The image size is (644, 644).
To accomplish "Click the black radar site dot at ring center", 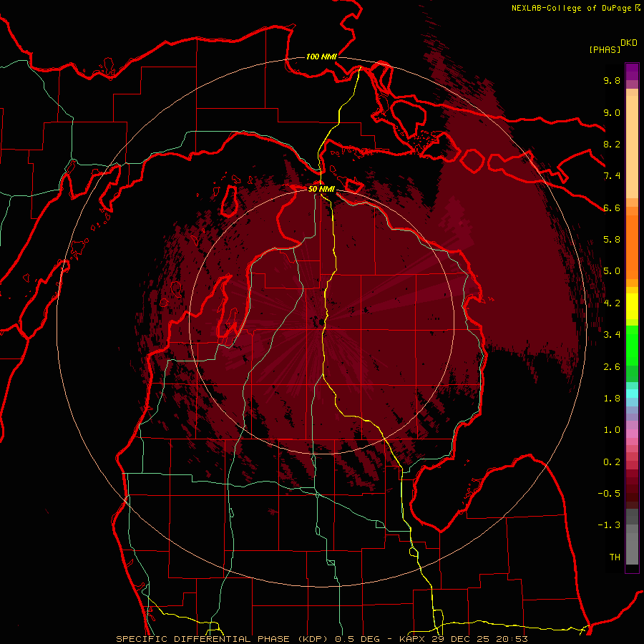I will (320, 322).
